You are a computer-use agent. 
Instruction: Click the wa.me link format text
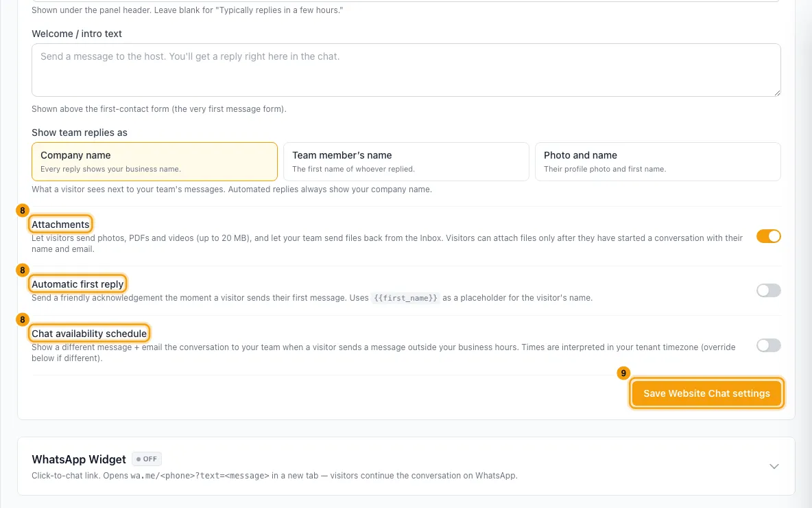[x=200, y=476]
